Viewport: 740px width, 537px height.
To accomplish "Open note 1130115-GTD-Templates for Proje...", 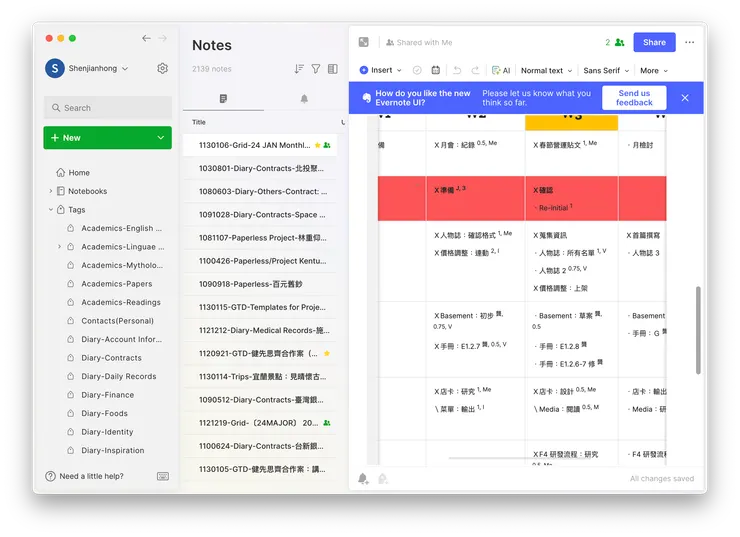I will (x=260, y=307).
